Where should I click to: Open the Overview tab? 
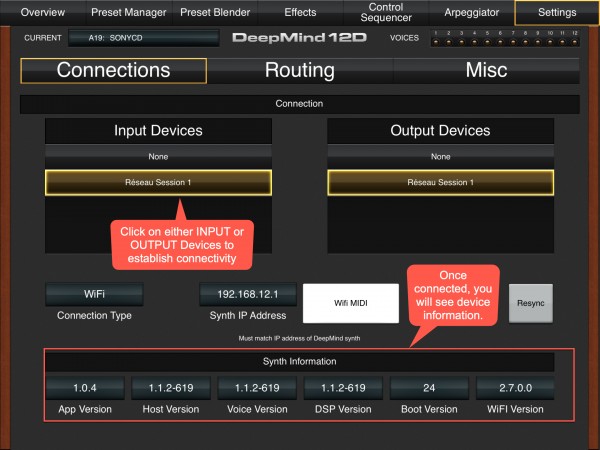coord(43,12)
